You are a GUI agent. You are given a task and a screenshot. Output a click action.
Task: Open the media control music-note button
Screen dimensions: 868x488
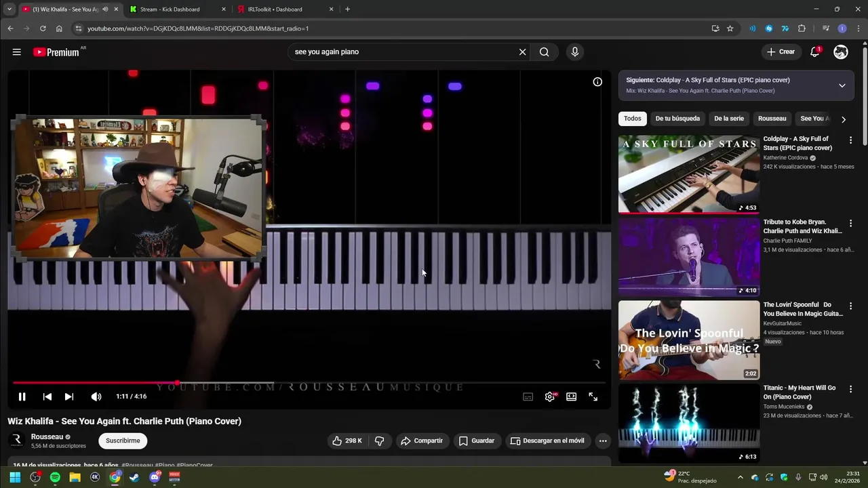point(826,28)
